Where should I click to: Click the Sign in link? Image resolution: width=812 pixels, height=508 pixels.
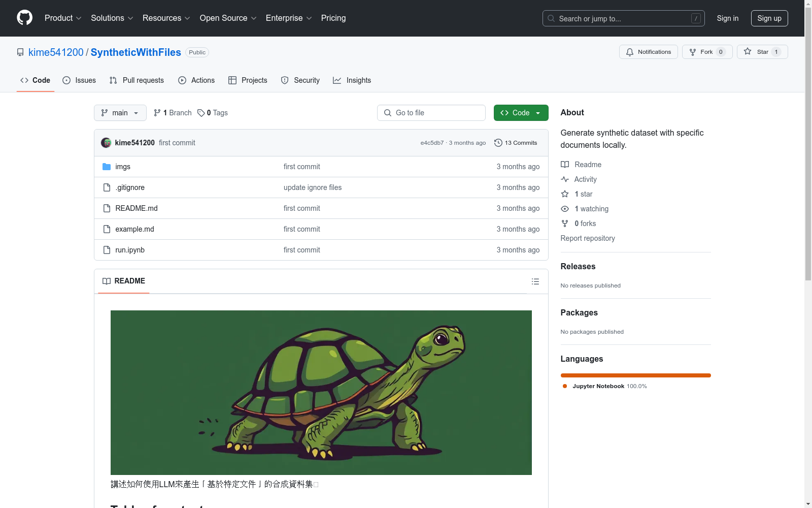pyautogui.click(x=727, y=18)
